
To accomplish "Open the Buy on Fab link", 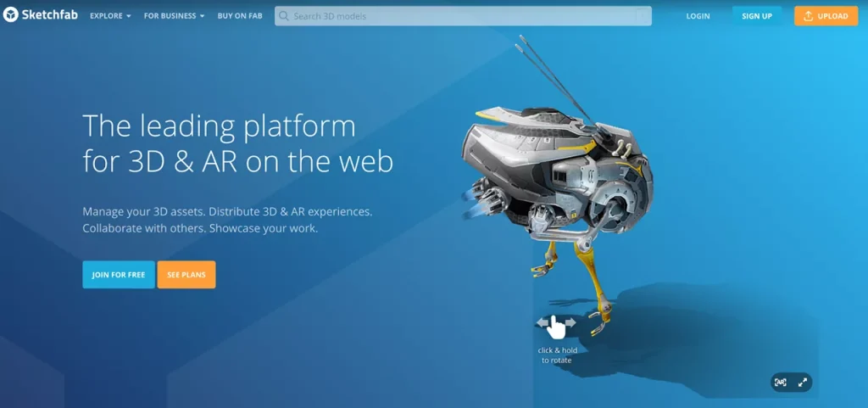I will point(240,16).
